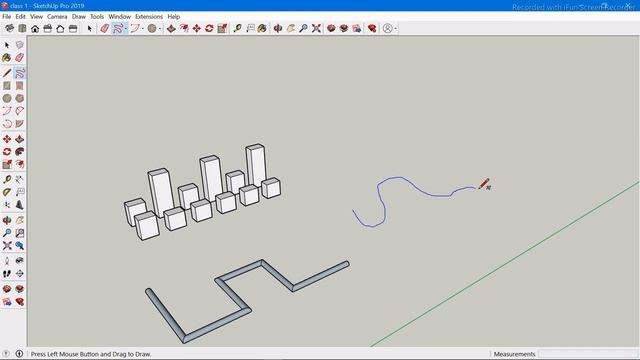Open the Extensions menu

[149, 17]
